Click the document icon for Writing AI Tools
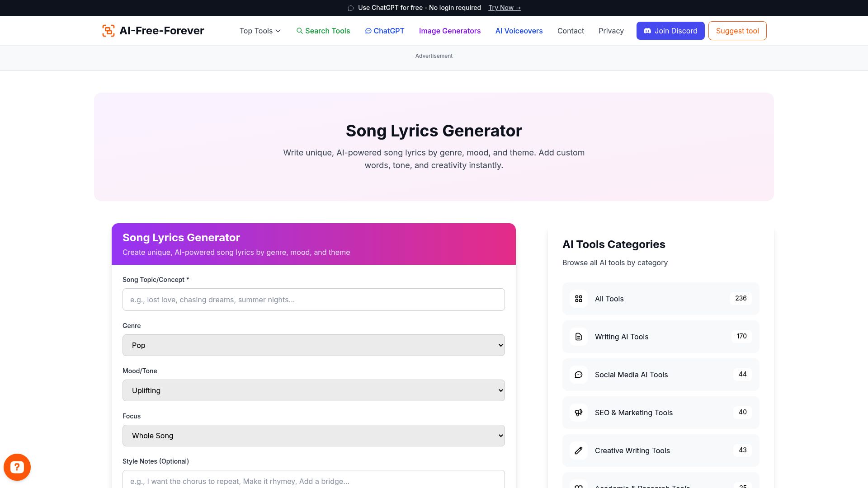Viewport: 868px width, 488px height. tap(578, 337)
